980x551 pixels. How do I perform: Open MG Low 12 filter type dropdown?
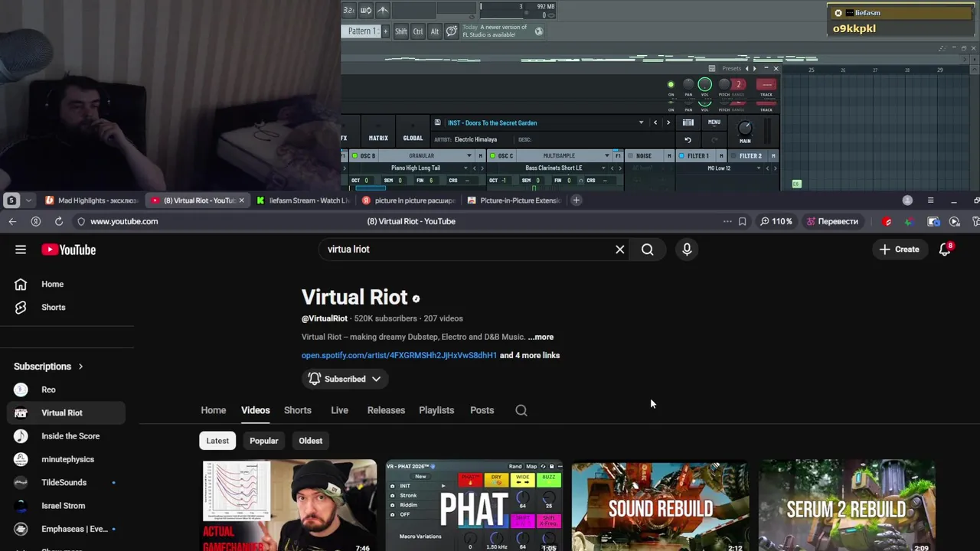(758, 168)
